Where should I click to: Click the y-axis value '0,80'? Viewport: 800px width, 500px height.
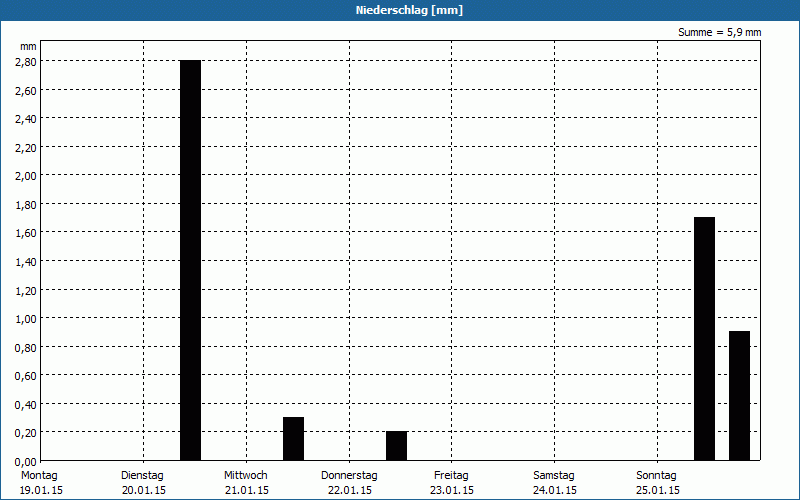(28, 348)
